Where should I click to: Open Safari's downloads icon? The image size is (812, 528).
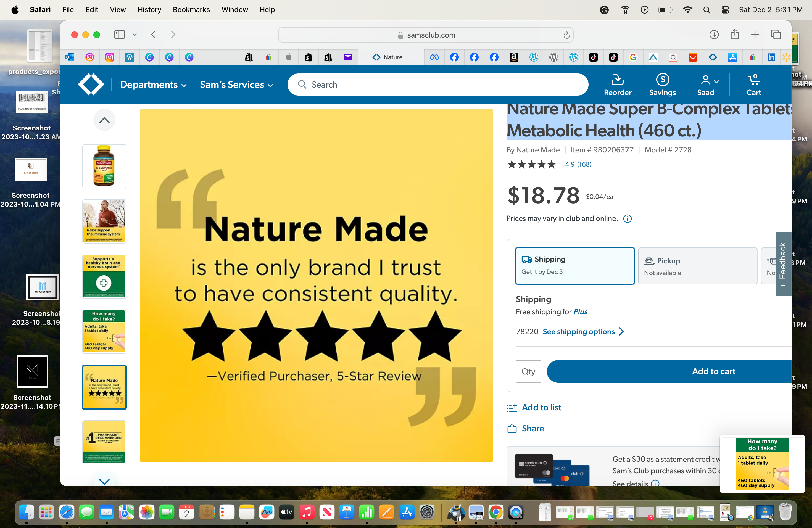coord(714,35)
